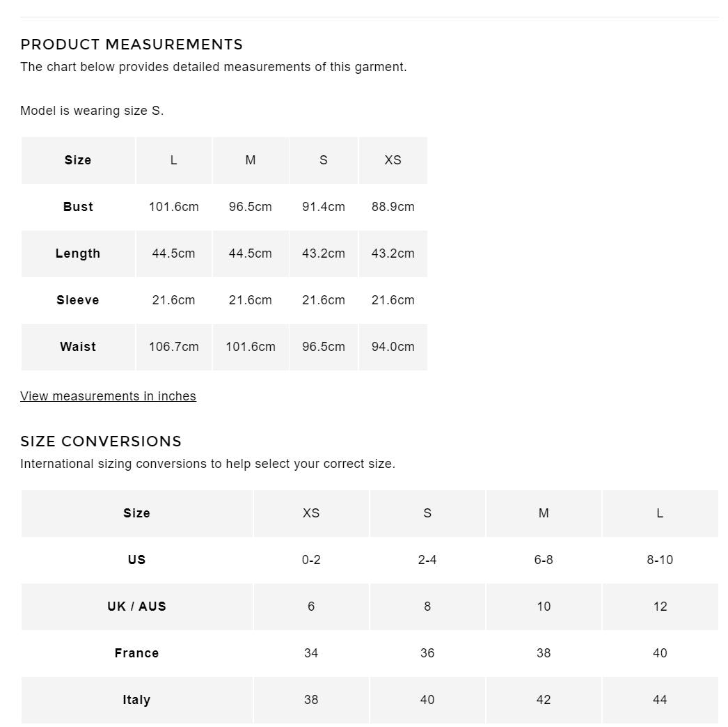Click US size 8-10 cell
This screenshot has height=727, width=728.
[660, 560]
